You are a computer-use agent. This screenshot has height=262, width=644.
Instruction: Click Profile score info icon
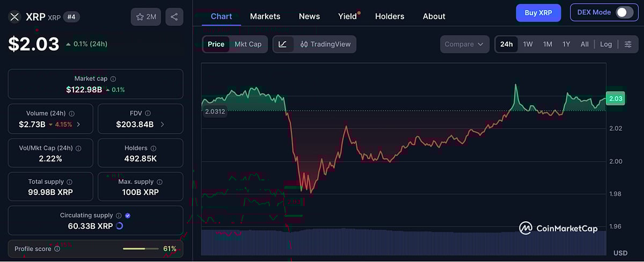(57, 249)
